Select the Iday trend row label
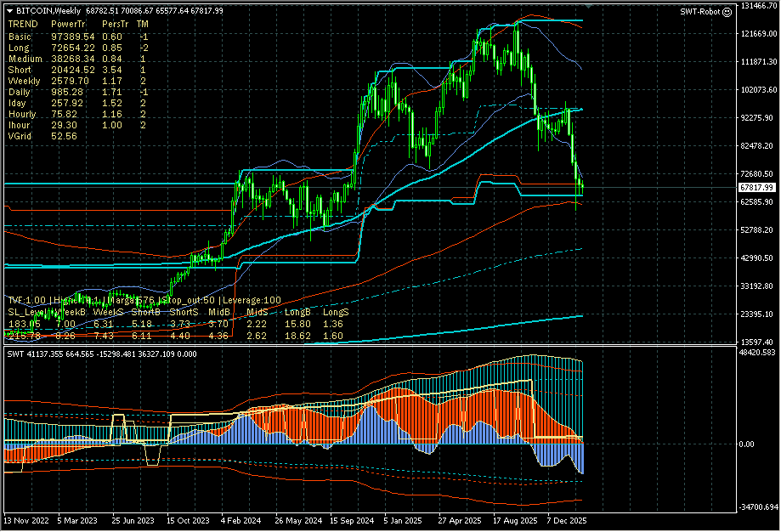This screenshot has width=781, height=532. [17, 103]
